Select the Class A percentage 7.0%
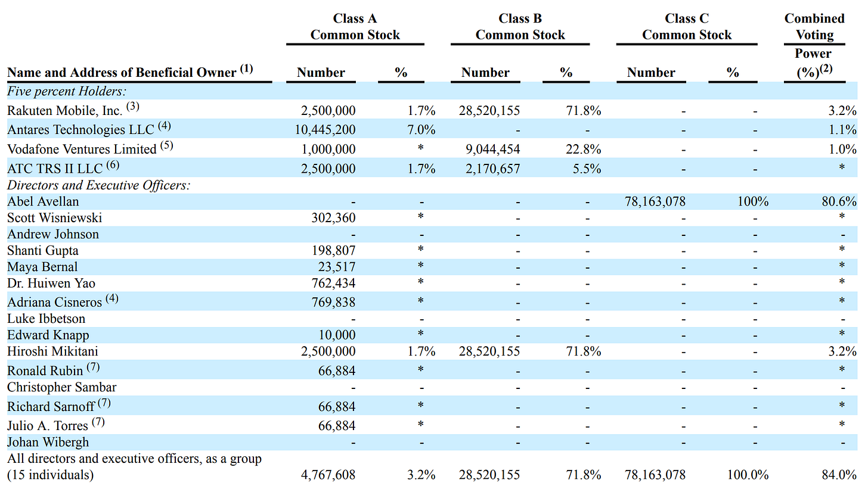 (x=422, y=129)
